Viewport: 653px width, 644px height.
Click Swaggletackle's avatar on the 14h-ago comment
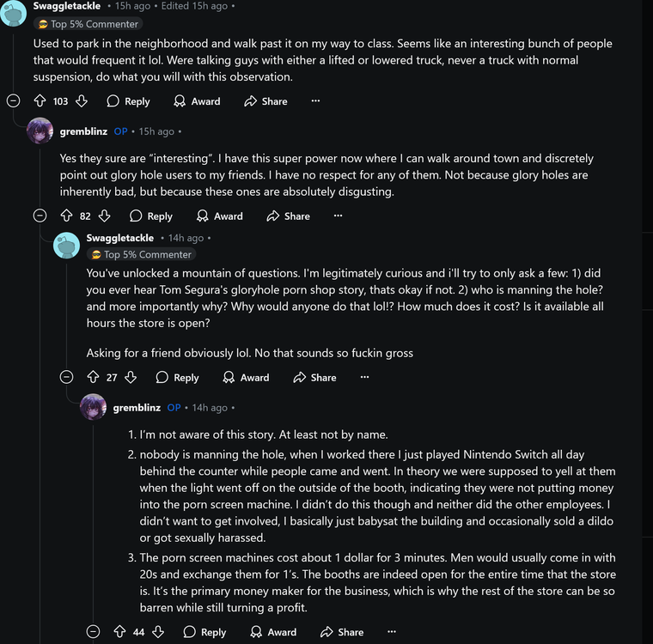pos(67,245)
